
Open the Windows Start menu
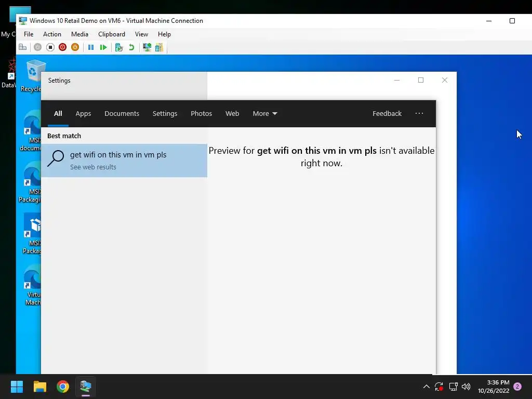coord(17,387)
